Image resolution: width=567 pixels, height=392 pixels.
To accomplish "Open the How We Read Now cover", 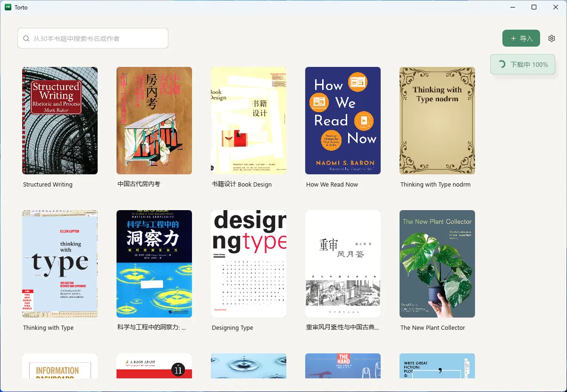I will tap(343, 121).
